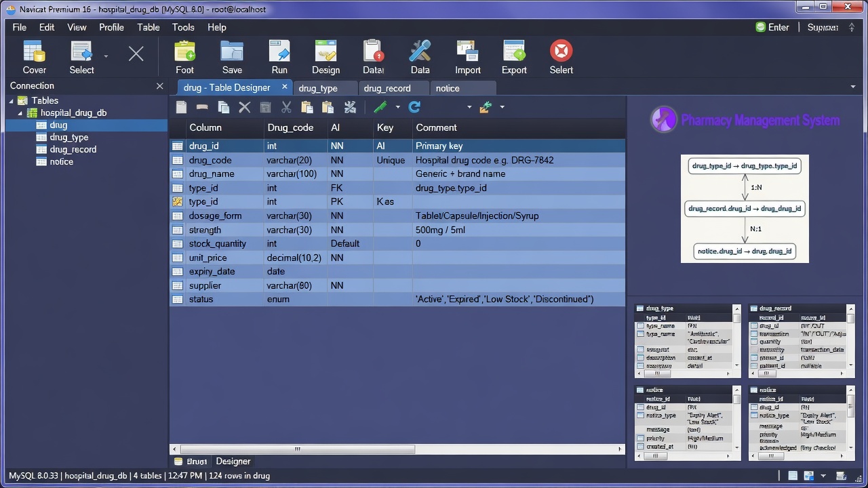Click the Select toolbar icon
868x488 pixels.
tap(81, 52)
